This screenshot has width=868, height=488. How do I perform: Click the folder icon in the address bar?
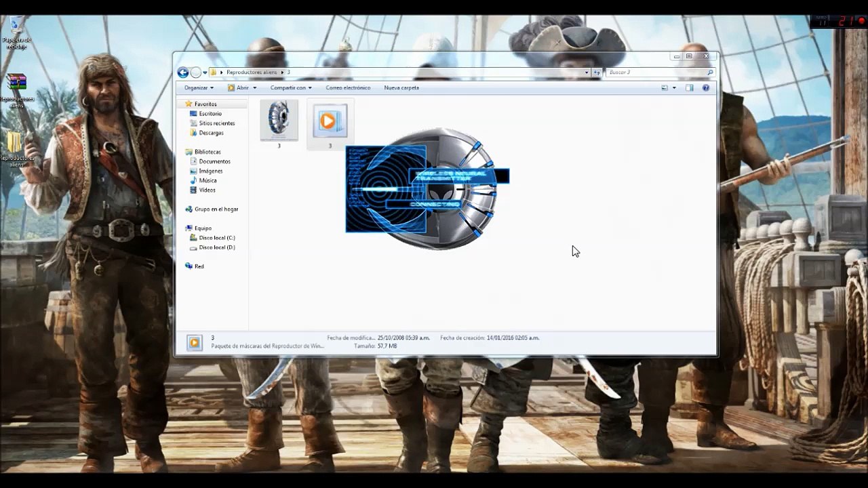click(214, 72)
